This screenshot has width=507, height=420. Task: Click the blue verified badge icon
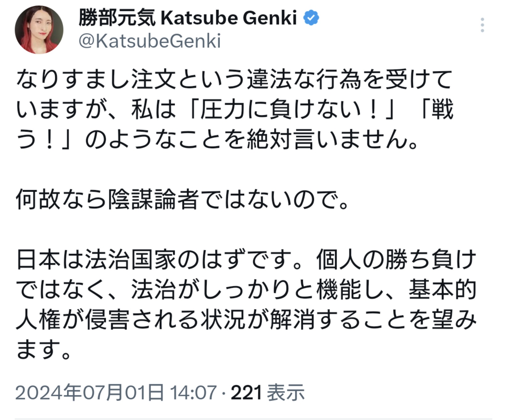(x=311, y=18)
